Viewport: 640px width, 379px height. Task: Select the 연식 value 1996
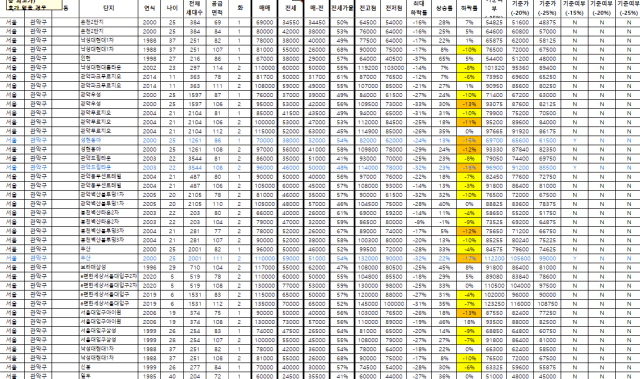pos(149,267)
